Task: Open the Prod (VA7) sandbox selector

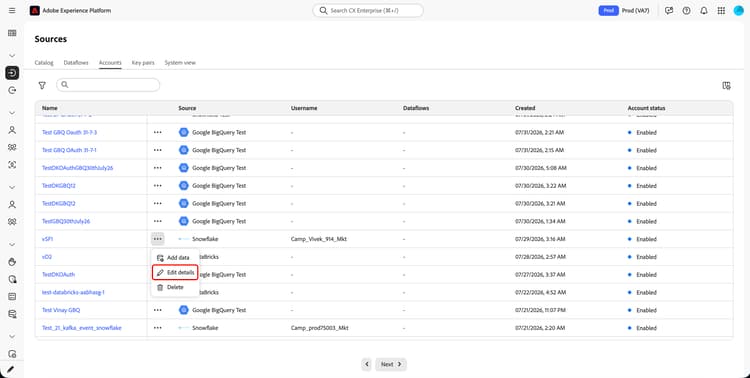Action: 635,11
